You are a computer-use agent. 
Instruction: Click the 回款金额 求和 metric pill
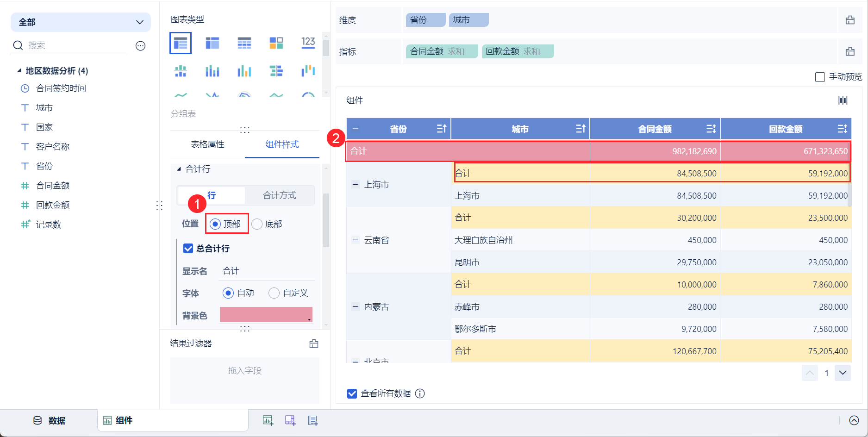pos(518,51)
